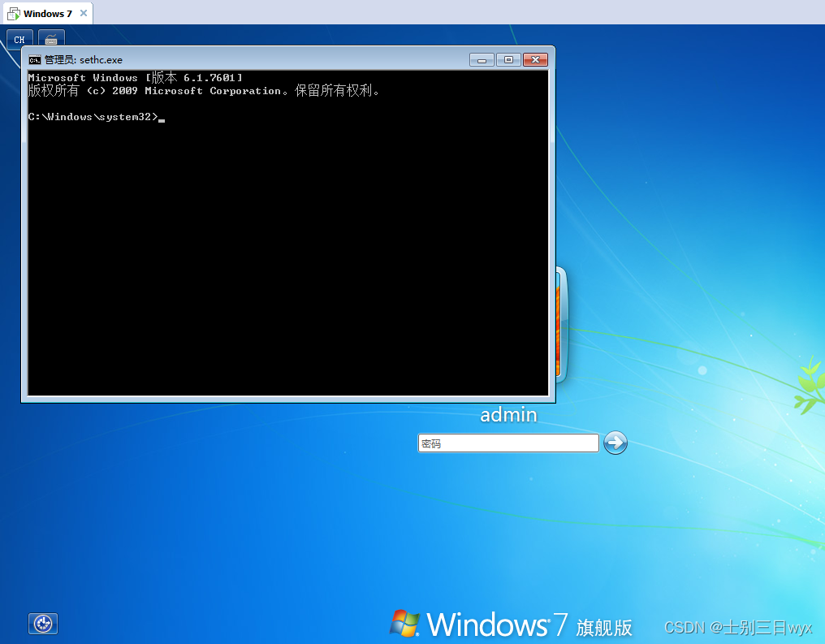Viewport: 825px width, 644px height.
Task: Click the Microsoft Windows 版本 6.1.7601 line
Action: (x=136, y=78)
